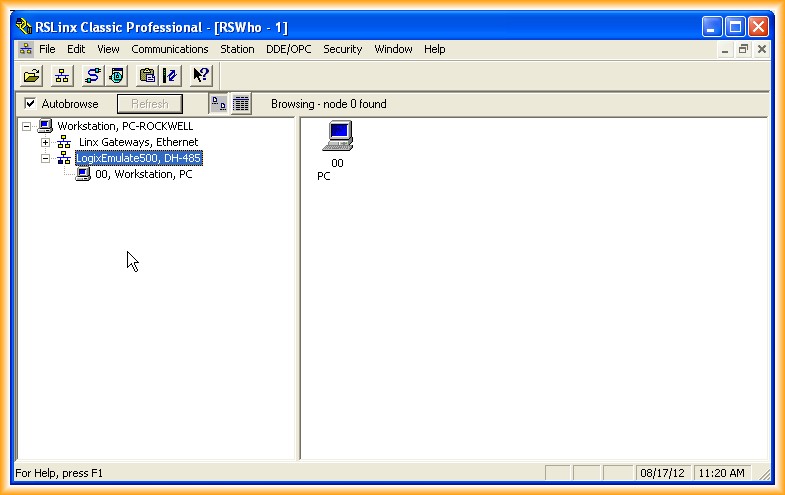Click the DDE/OPC topic configuration toolbar icon
This screenshot has width=785, height=495.
[169, 75]
